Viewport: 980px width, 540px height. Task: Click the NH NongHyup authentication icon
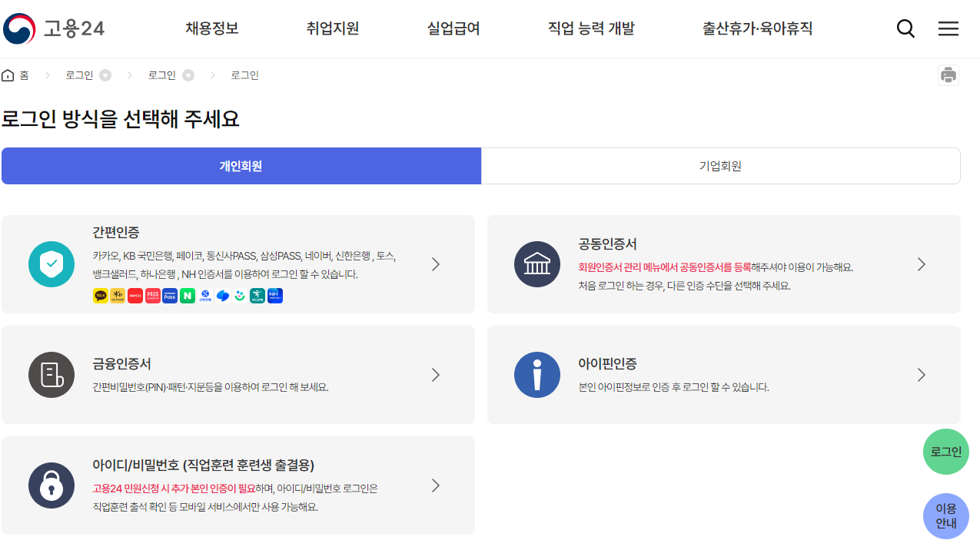pos(275,295)
